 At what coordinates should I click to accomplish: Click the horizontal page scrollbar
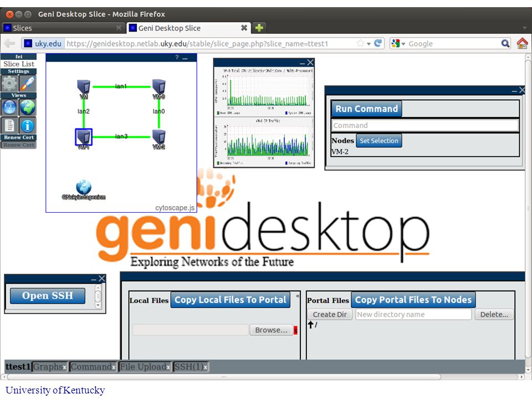(x=224, y=377)
